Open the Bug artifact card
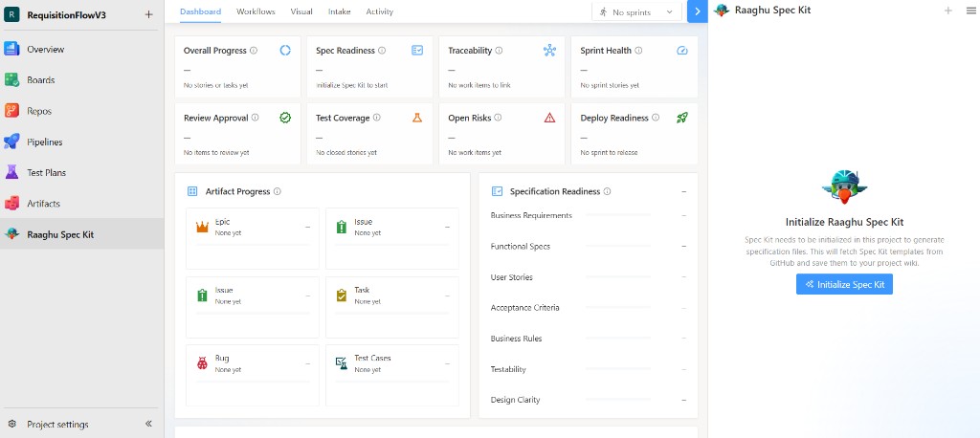The width and height of the screenshot is (980, 438). tap(253, 376)
